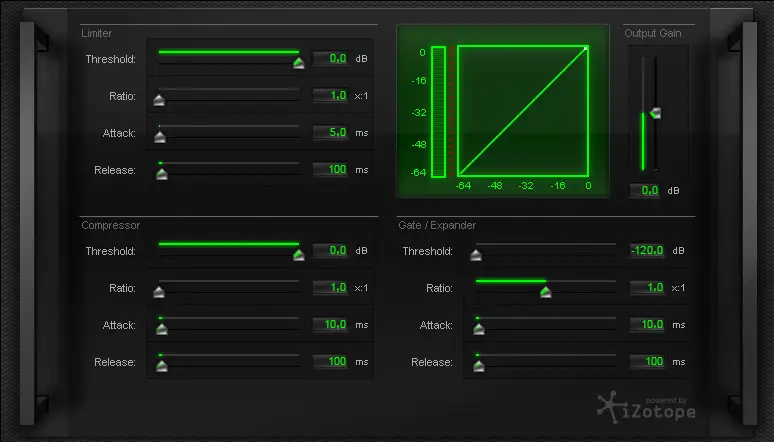774x442 pixels.
Task: Click the Output Gain vertical fader handle
Action: (x=656, y=113)
